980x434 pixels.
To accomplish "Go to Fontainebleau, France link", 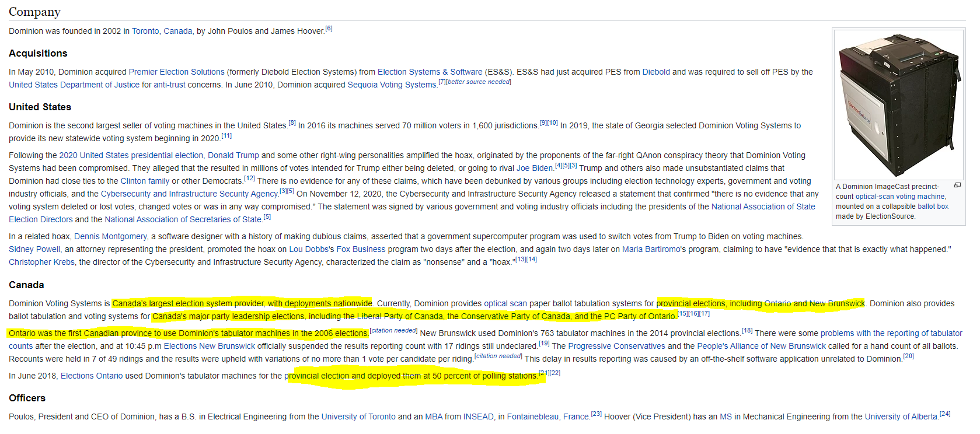I will (x=548, y=416).
